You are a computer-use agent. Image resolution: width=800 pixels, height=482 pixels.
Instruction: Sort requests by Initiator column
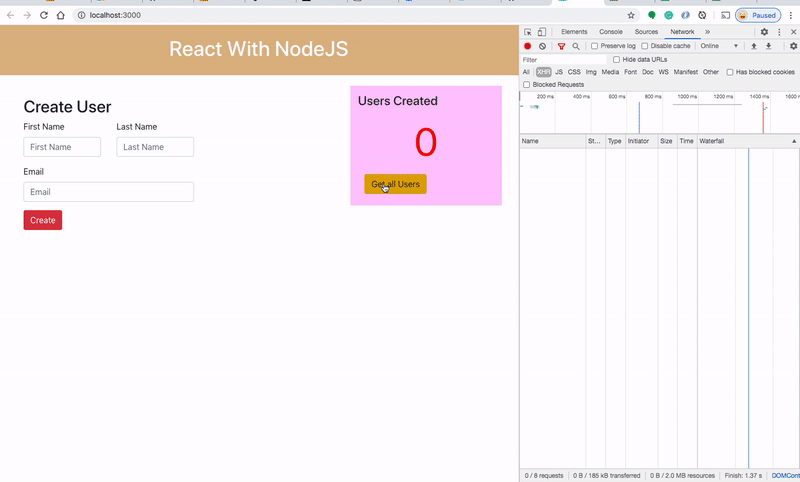[641, 141]
